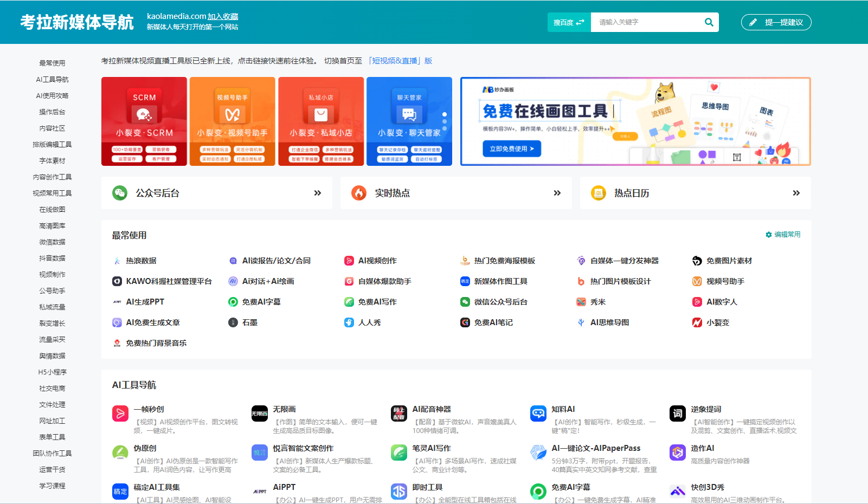Click the 实时热点 flame icon

pos(359,193)
